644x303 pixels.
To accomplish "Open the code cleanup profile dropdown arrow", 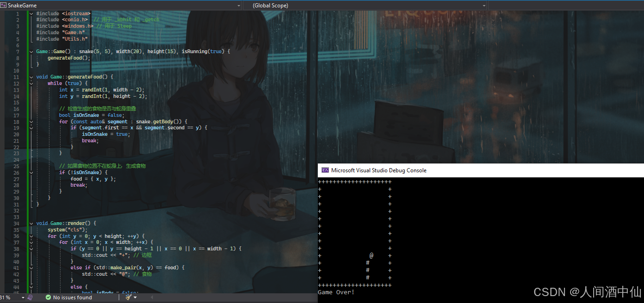I will click(135, 297).
